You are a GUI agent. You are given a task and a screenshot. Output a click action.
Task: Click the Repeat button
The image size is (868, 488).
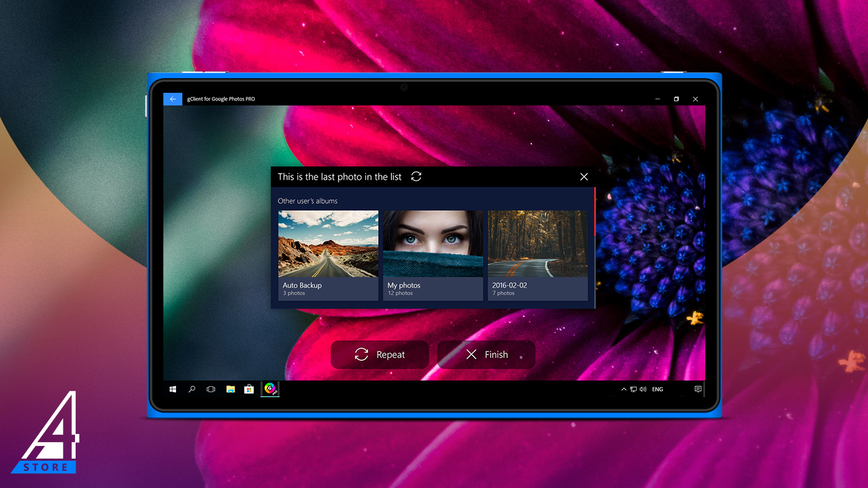pos(380,355)
